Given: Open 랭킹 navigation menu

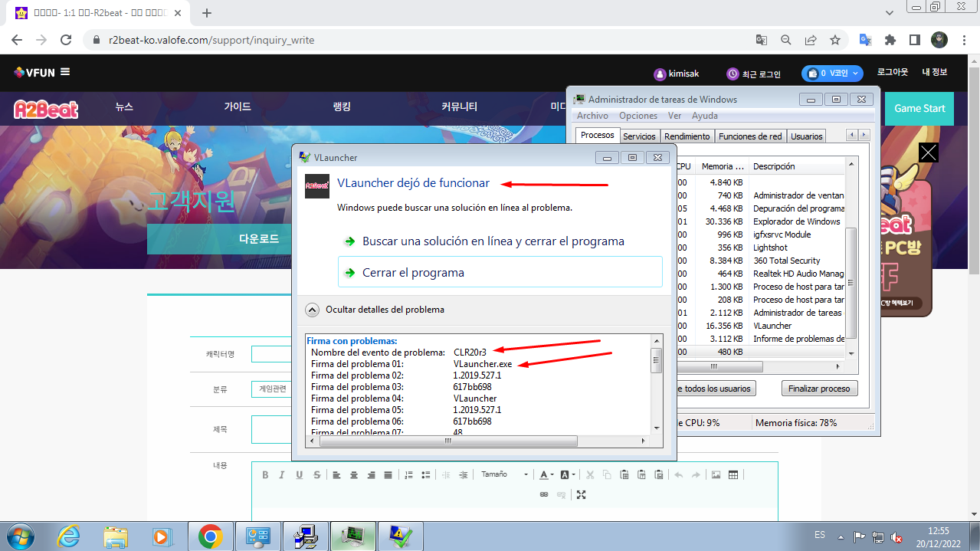Looking at the screenshot, I should tap(342, 107).
